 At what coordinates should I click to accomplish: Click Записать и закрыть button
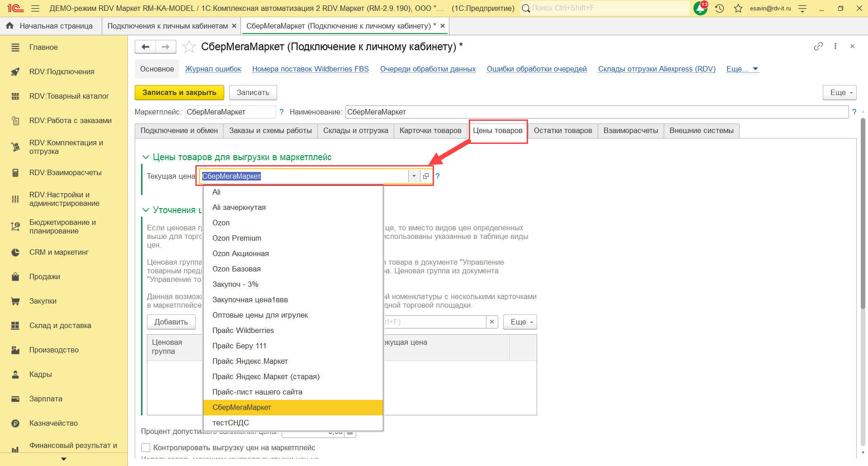(x=179, y=92)
